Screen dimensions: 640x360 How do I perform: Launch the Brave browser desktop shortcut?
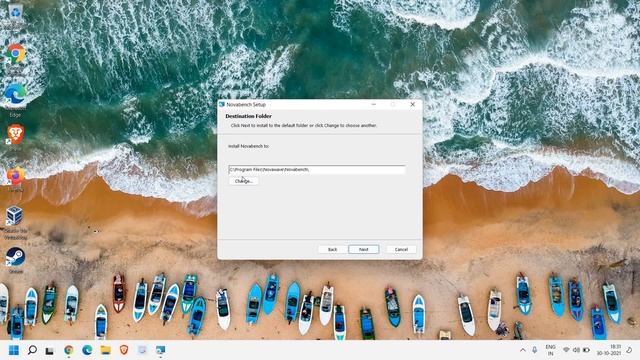(16, 135)
